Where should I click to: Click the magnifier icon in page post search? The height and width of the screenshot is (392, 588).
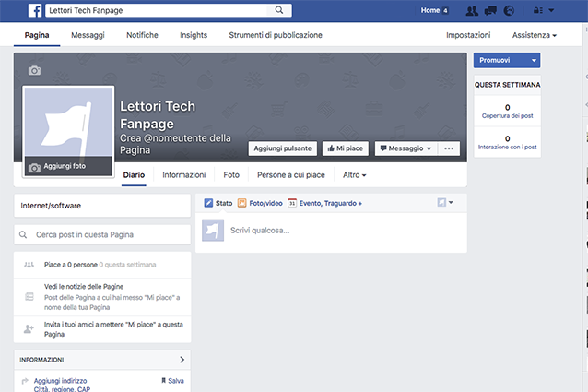tap(23, 234)
